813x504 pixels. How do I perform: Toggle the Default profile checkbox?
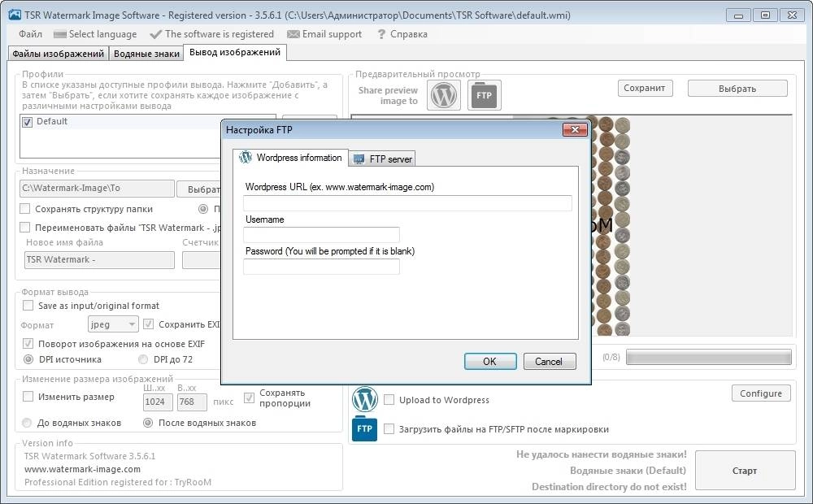(x=28, y=122)
